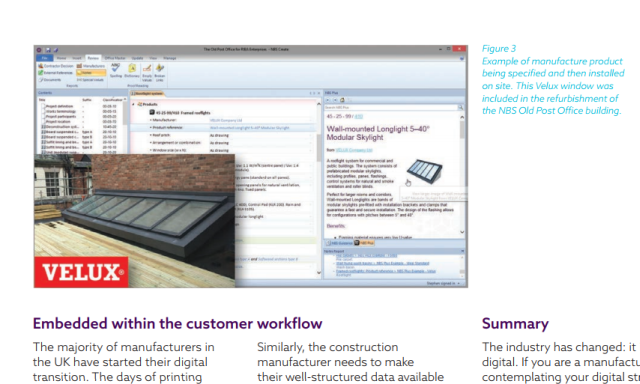Viewport: 640px width, 384px height.
Task: Click the save icon in the title bar
Action: click(48, 50)
